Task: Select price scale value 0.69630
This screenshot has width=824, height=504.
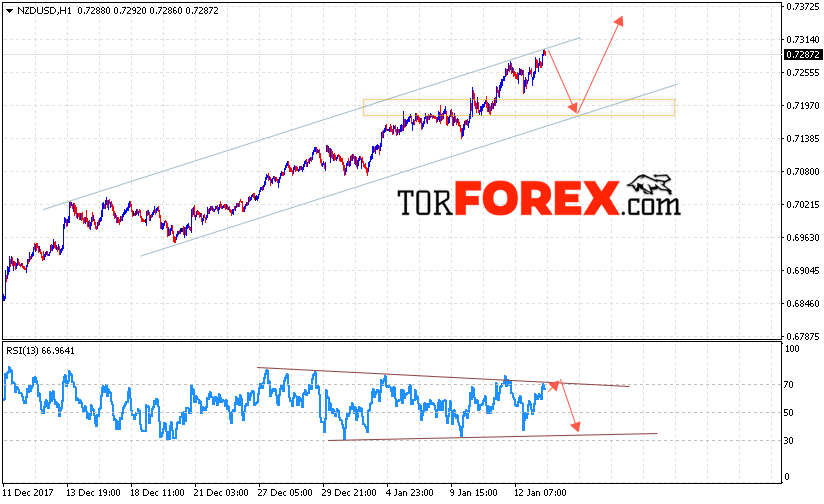Action: pos(803,238)
